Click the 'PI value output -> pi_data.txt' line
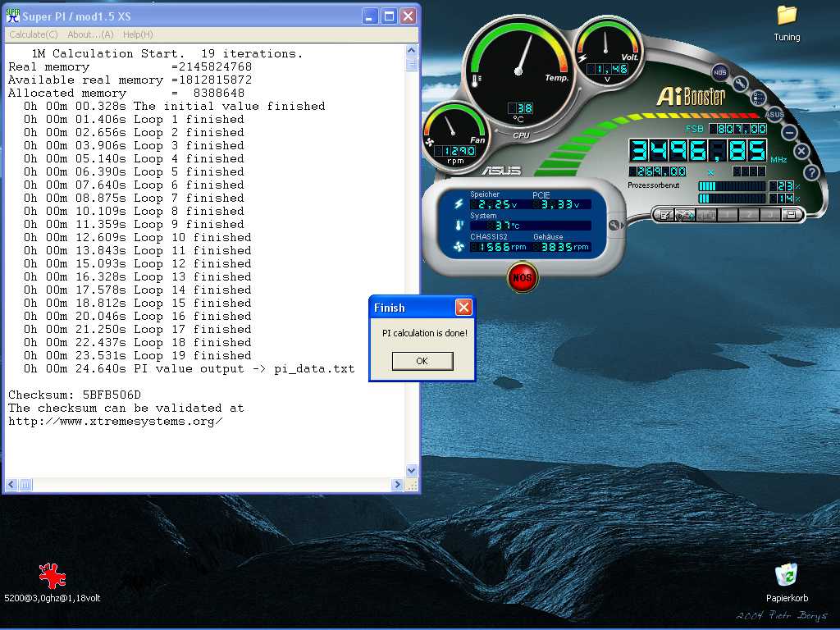 (x=189, y=368)
